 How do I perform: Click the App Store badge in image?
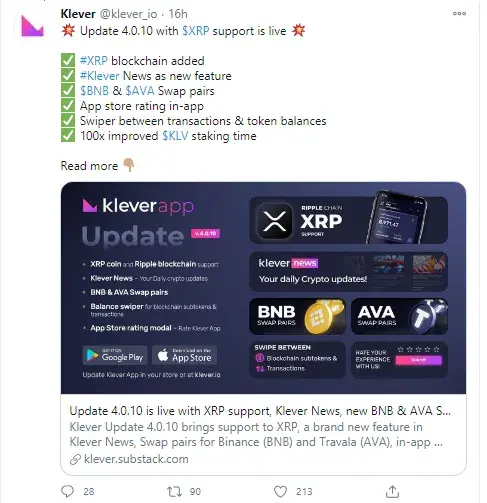point(185,355)
